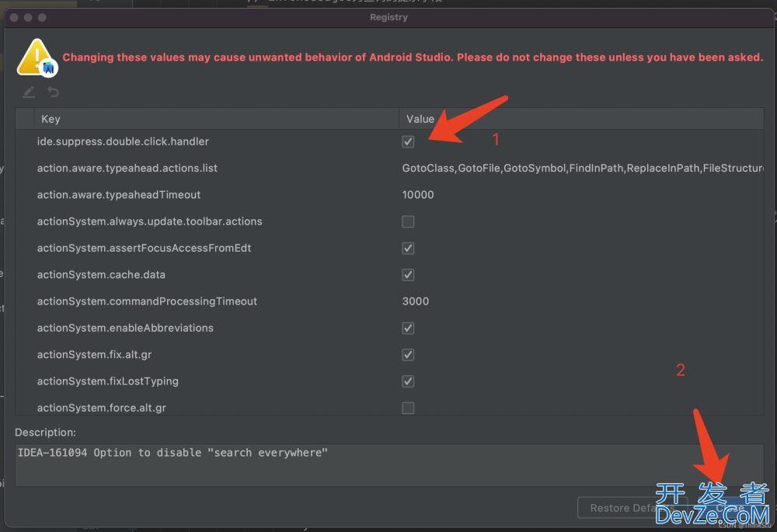
Task: Click the 3000 timeout value
Action: tap(415, 301)
